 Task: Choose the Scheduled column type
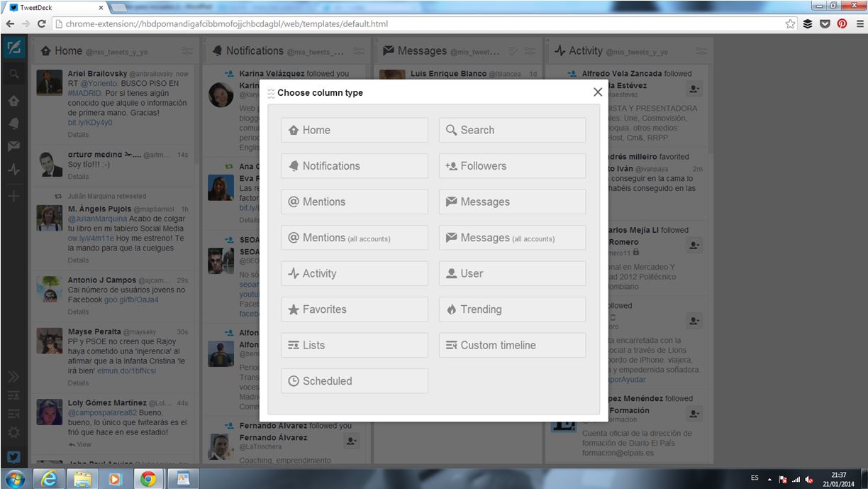tap(355, 381)
